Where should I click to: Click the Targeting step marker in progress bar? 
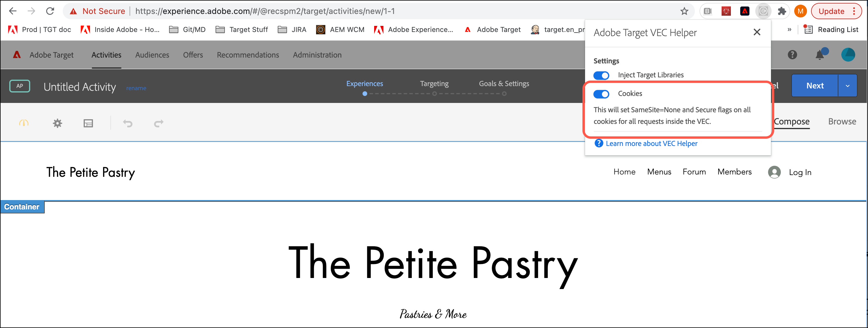point(434,94)
